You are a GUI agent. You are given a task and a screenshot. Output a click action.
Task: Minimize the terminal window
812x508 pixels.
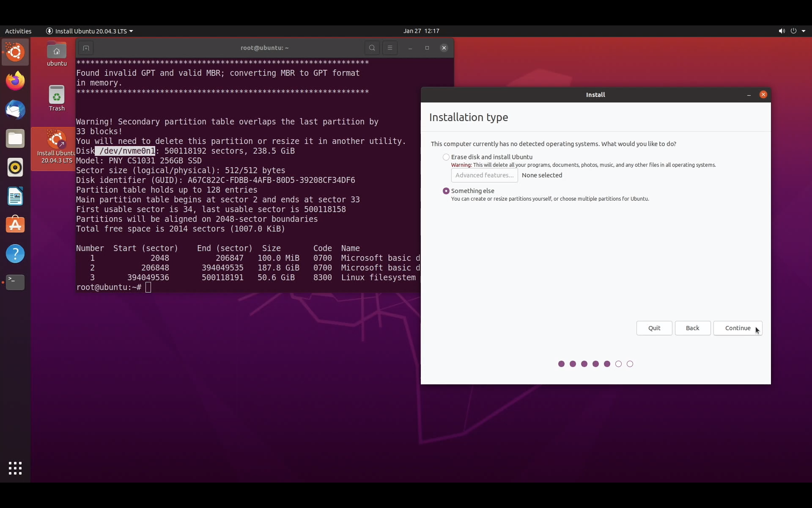(x=410, y=48)
